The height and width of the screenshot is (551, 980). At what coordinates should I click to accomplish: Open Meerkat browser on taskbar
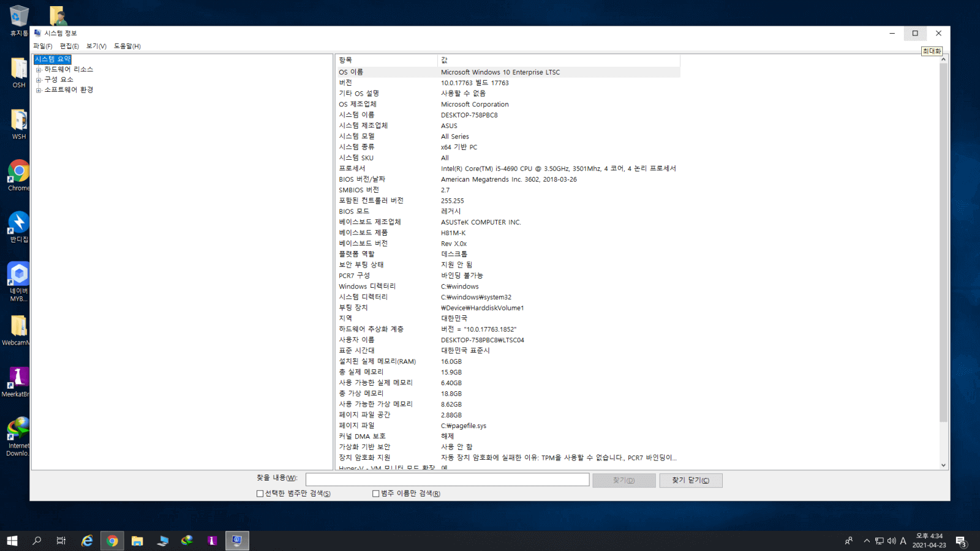[x=213, y=541]
